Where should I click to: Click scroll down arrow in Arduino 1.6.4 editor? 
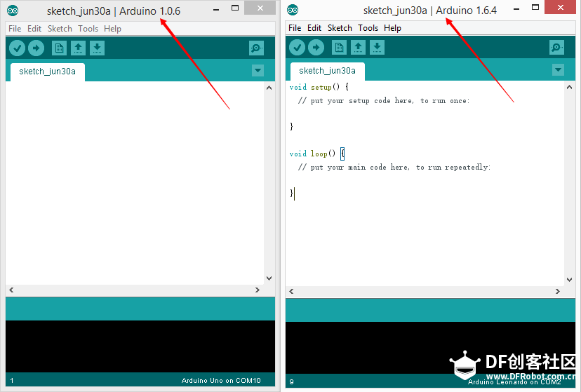click(570, 280)
